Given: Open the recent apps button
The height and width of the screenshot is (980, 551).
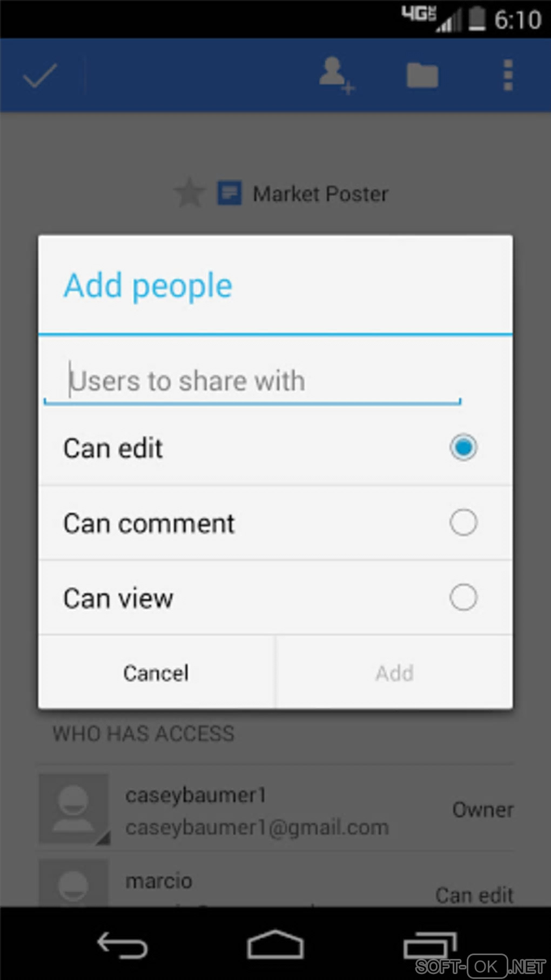Looking at the screenshot, I should 430,945.
